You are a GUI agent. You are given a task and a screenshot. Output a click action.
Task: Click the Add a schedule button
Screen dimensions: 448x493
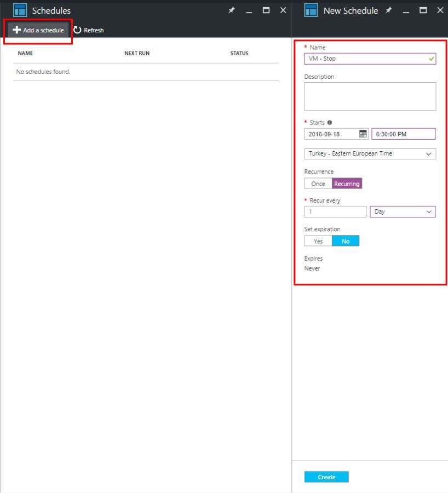[38, 30]
